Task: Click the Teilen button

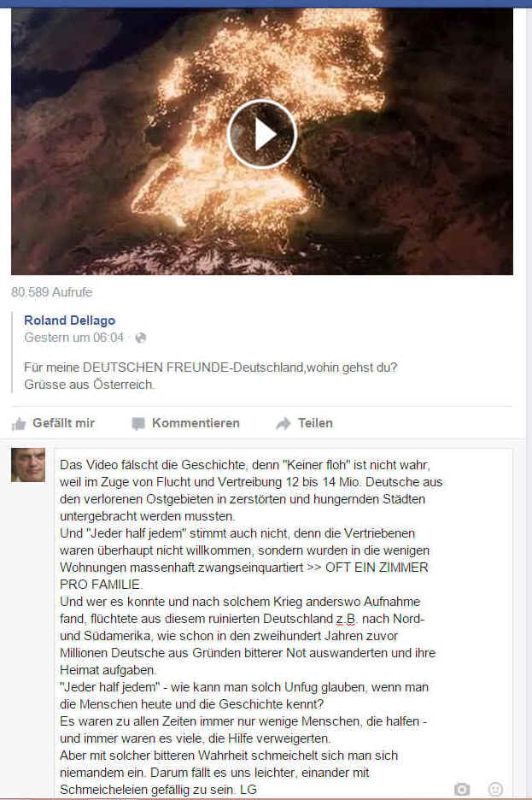Action: click(x=304, y=423)
